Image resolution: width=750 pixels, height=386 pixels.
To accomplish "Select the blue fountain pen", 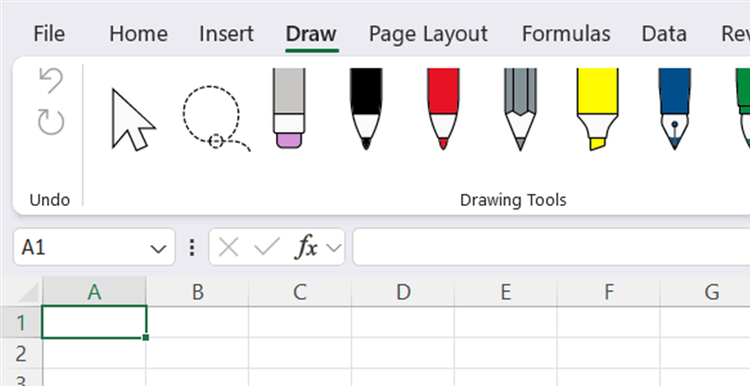I will click(x=674, y=109).
